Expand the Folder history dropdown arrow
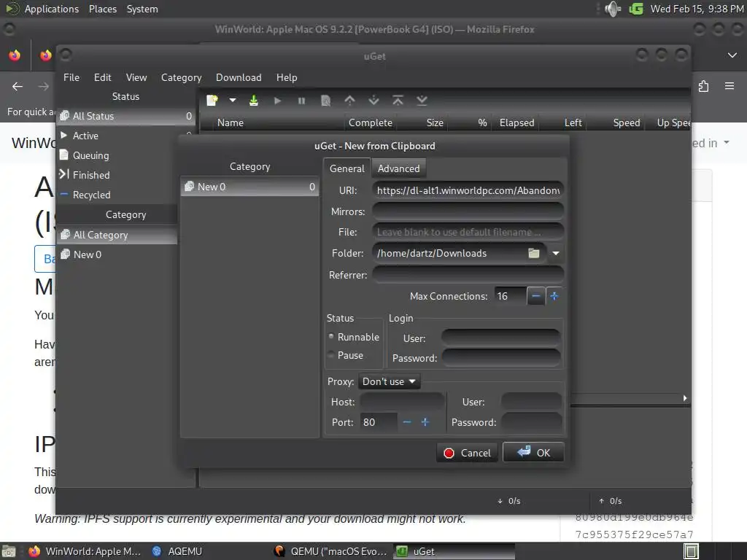 click(555, 253)
